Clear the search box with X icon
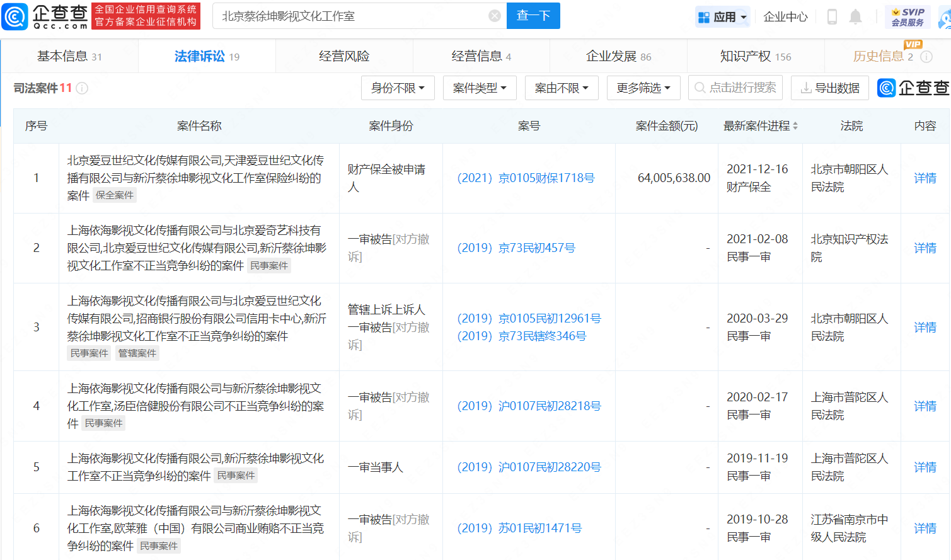This screenshot has height=560, width=951. (495, 16)
